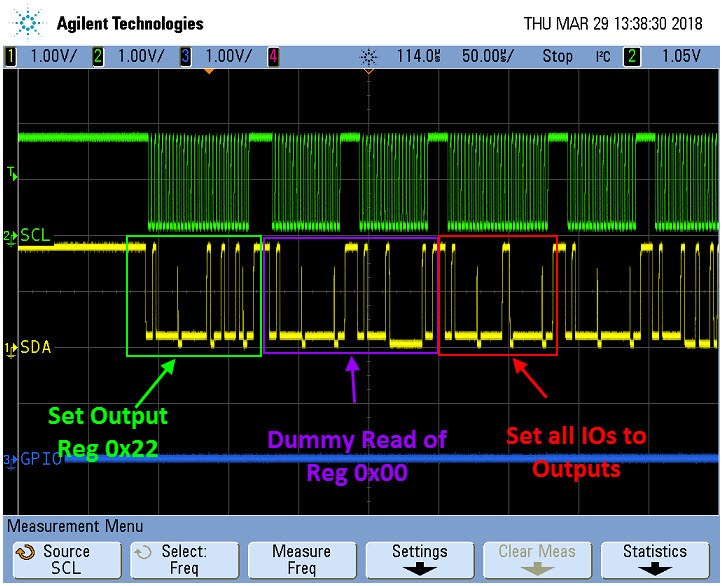Click the Agilent Technologies brand text
The height and width of the screenshot is (586, 723).
coord(130,24)
